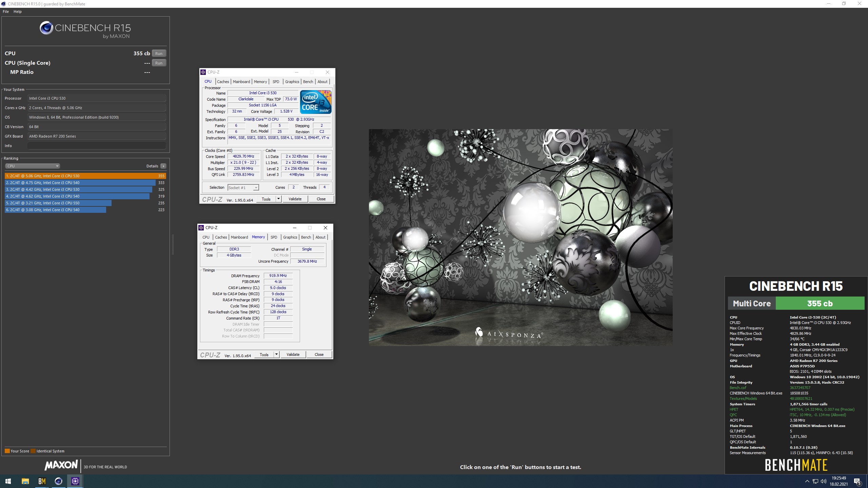Open File Explorer from taskbar
The height and width of the screenshot is (488, 868).
(x=25, y=481)
